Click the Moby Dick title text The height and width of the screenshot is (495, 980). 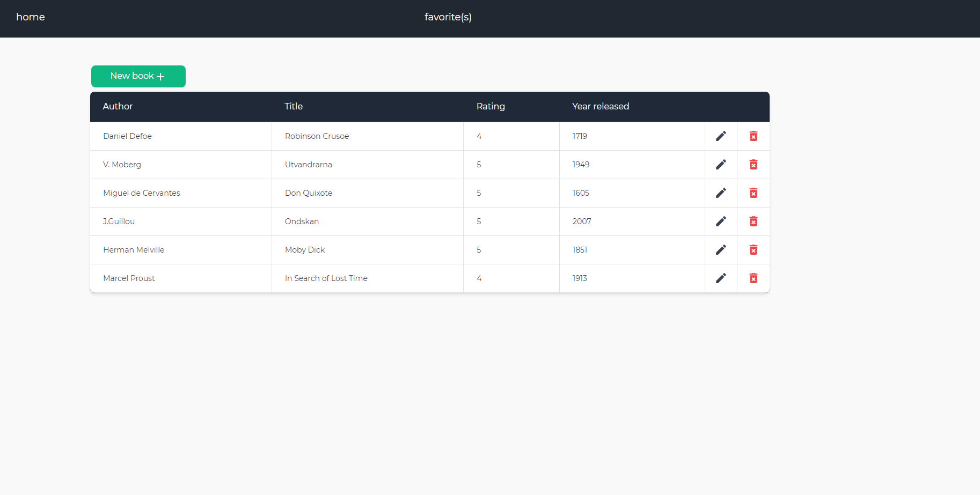pos(305,250)
